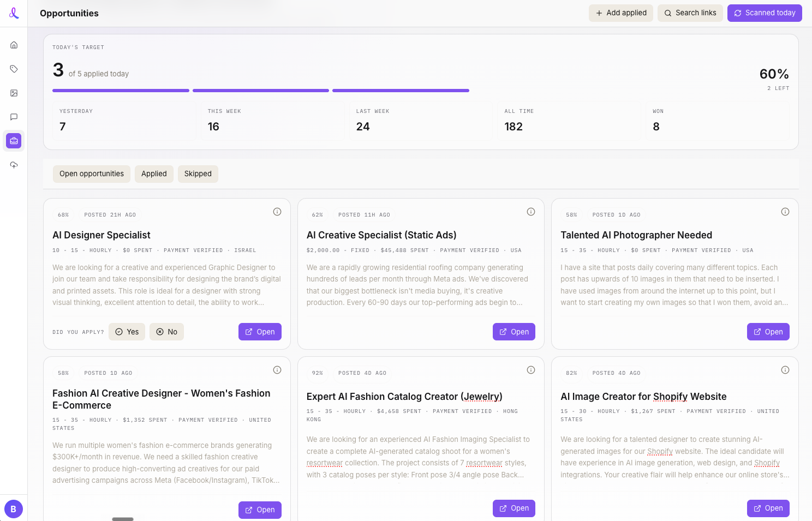Click the 68% match badge
Image resolution: width=812 pixels, height=521 pixels.
63,215
